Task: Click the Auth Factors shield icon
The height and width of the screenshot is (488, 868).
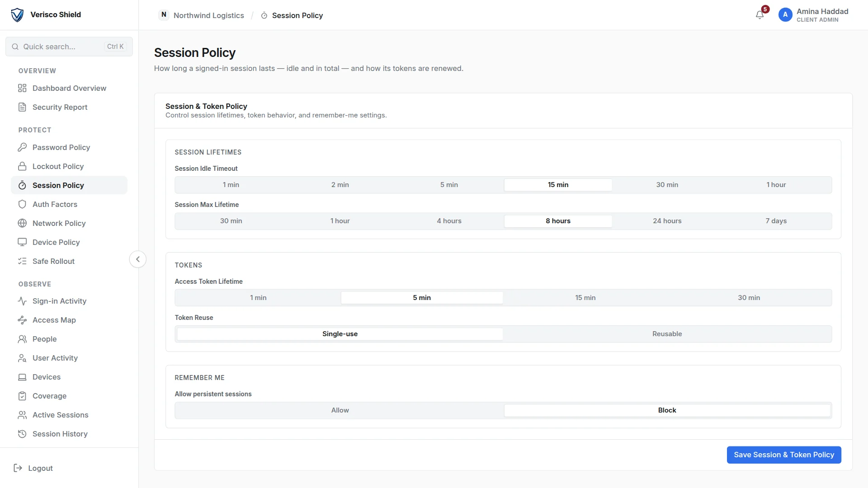Action: pos(22,204)
